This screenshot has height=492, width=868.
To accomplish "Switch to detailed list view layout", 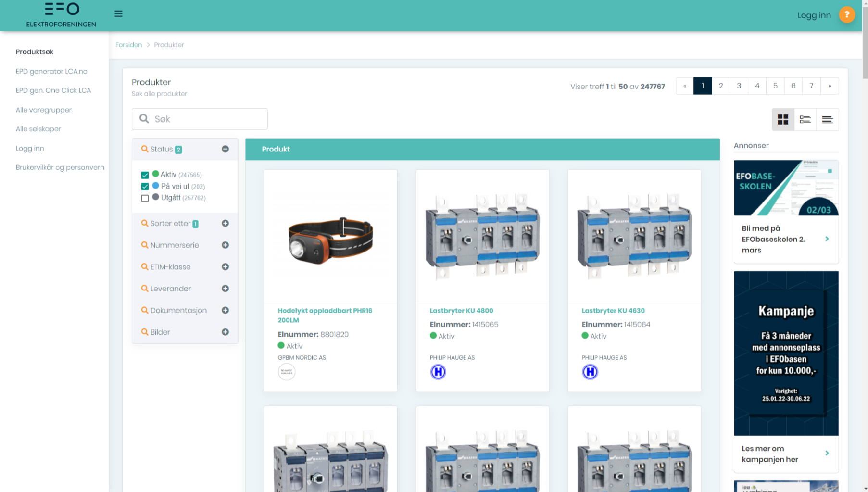I will pos(805,119).
